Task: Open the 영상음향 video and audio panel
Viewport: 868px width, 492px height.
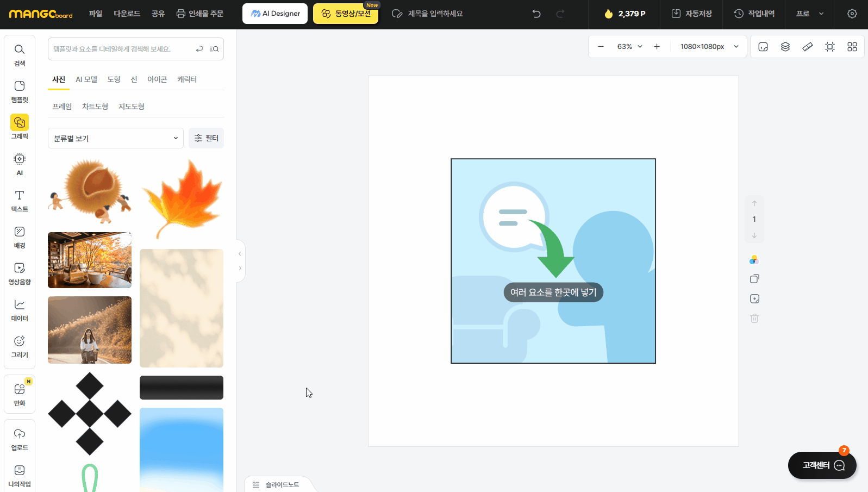Action: [20, 273]
